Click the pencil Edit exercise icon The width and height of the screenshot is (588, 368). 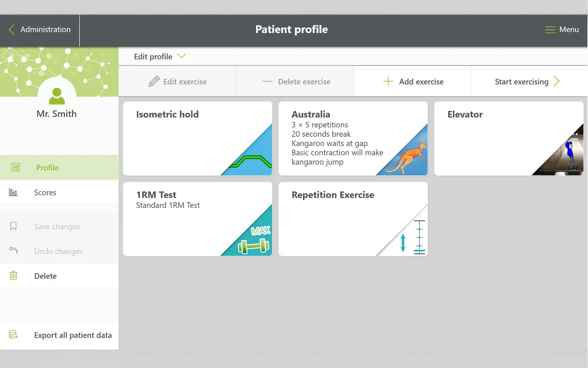(x=154, y=81)
